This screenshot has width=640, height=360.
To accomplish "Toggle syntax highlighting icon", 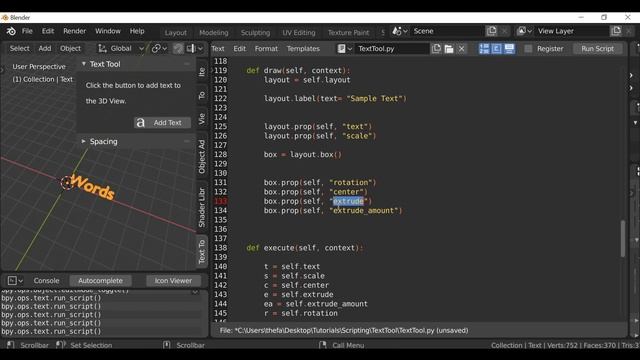I will tap(509, 49).
